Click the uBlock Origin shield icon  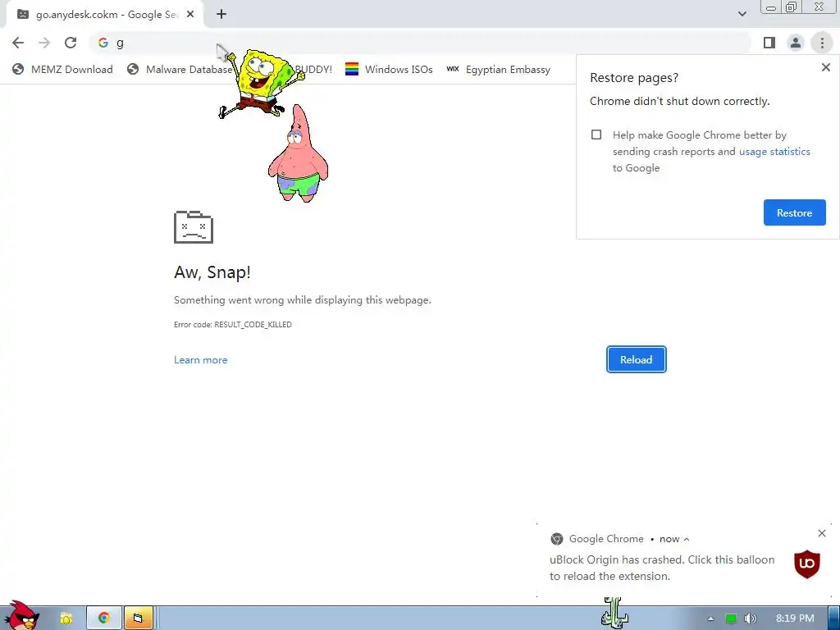pos(807,564)
